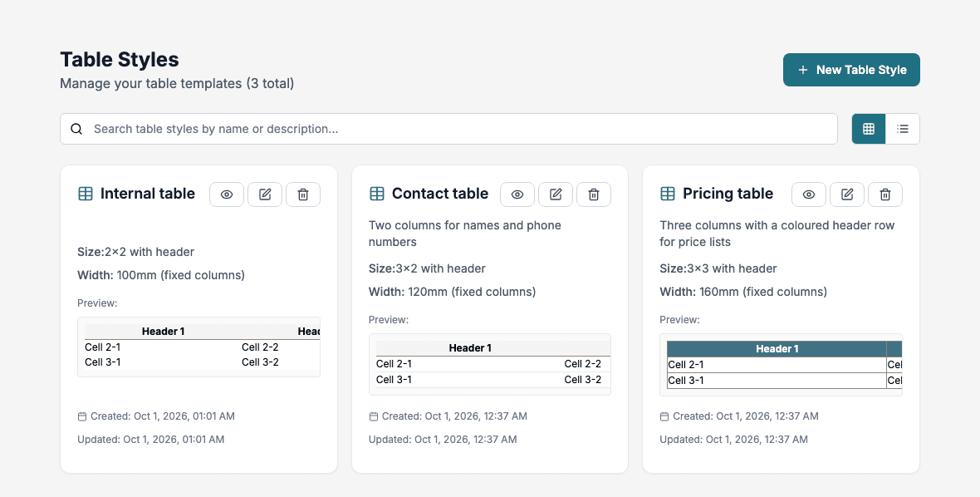Click the table icon beside Contact table
Image resolution: width=980 pixels, height=497 pixels.
[377, 194]
